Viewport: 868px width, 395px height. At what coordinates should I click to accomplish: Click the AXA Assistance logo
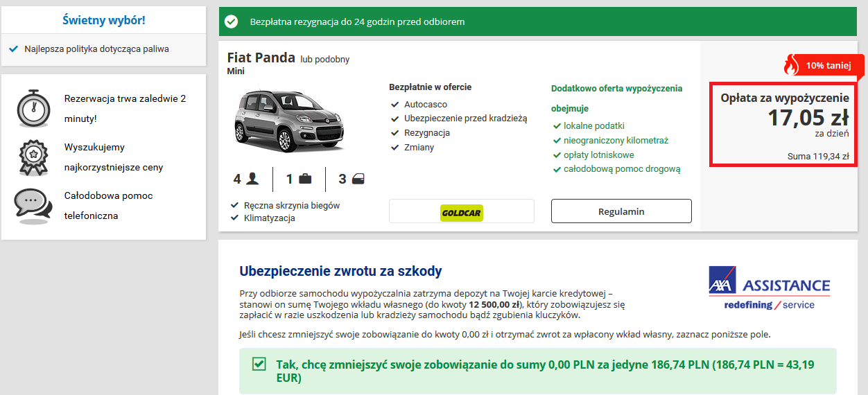[769, 288]
